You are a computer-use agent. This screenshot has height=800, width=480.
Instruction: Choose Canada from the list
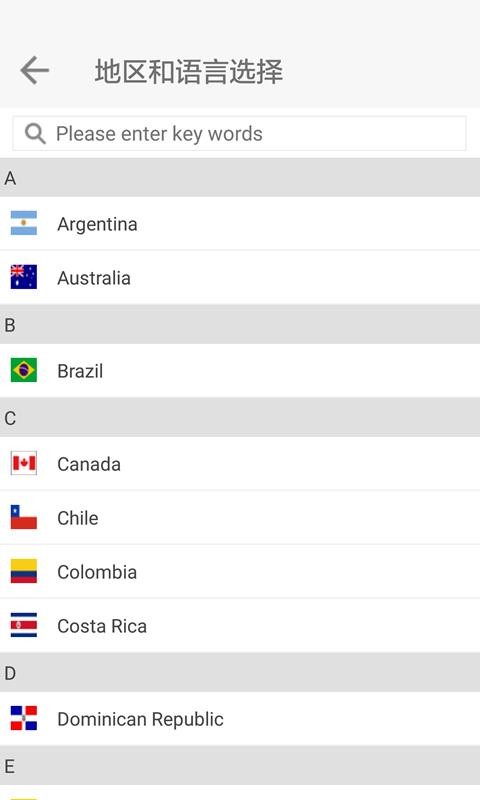click(240, 463)
